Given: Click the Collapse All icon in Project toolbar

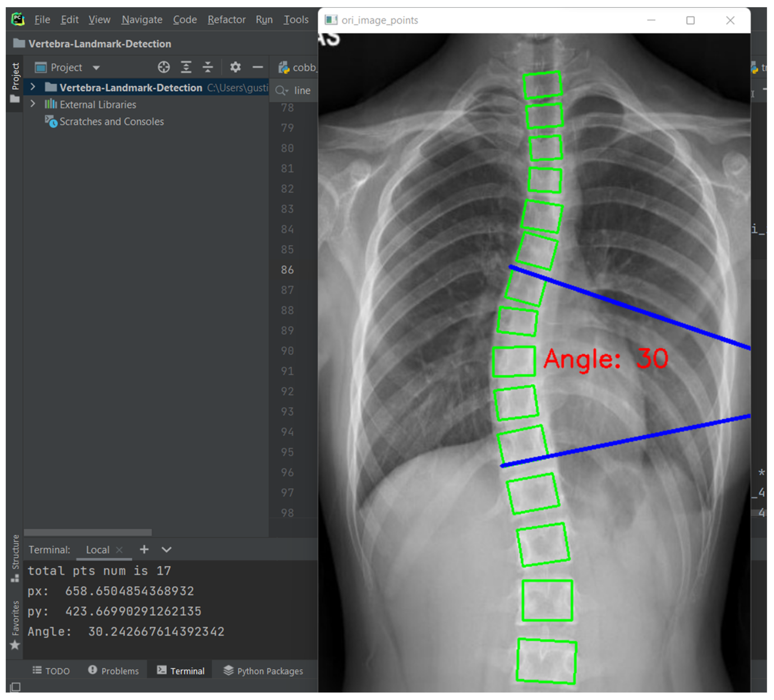Looking at the screenshot, I should 208,68.
